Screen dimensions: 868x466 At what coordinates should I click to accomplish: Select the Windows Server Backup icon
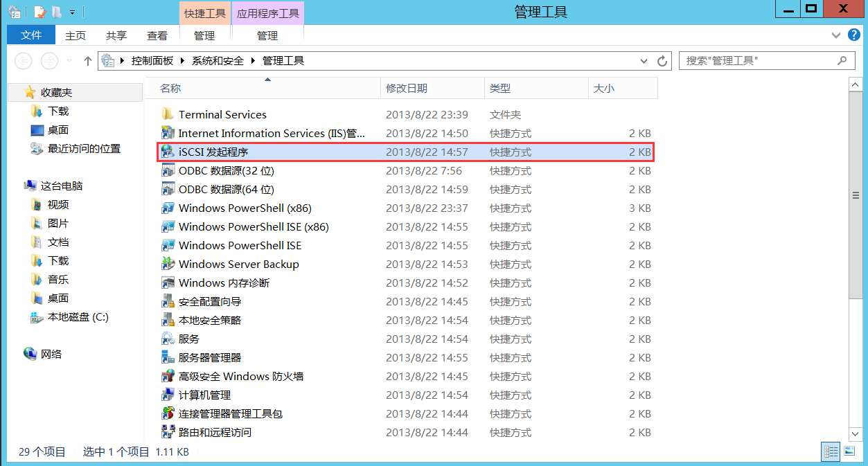tap(167, 264)
